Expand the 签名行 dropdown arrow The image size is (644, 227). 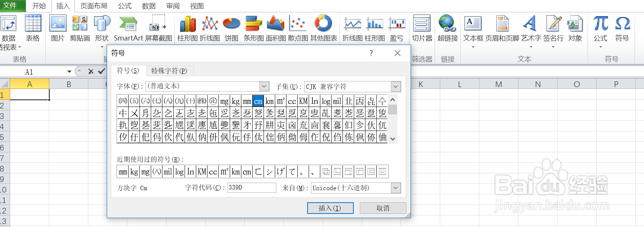click(553, 47)
